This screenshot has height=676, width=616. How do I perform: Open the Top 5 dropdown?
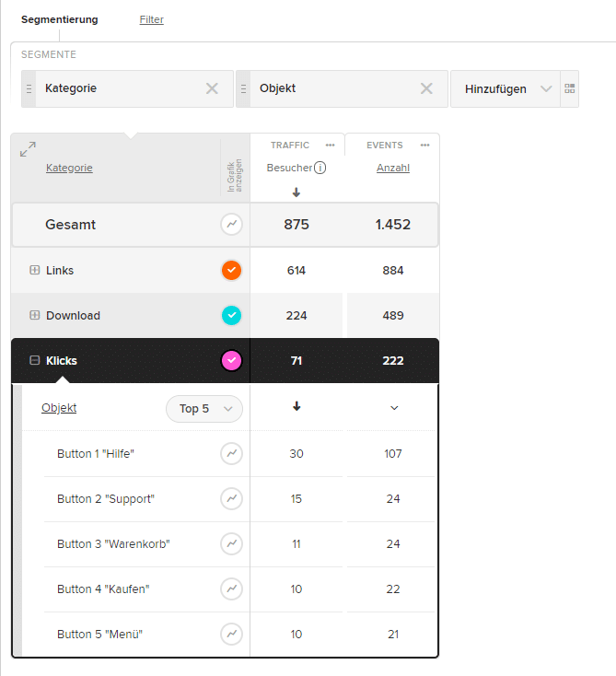point(204,409)
